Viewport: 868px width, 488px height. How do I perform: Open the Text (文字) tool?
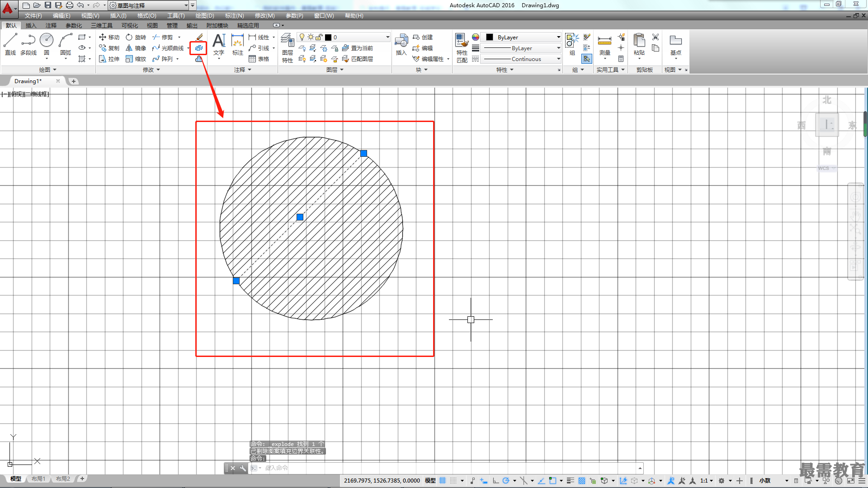tap(219, 44)
